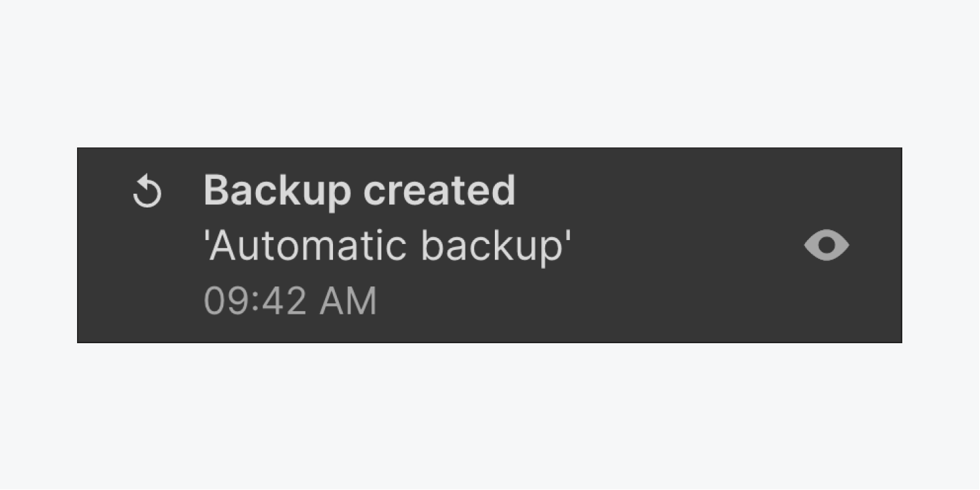This screenshot has height=490, width=980.
Task: Click the counterclockwise arrow backup icon
Action: (x=147, y=193)
